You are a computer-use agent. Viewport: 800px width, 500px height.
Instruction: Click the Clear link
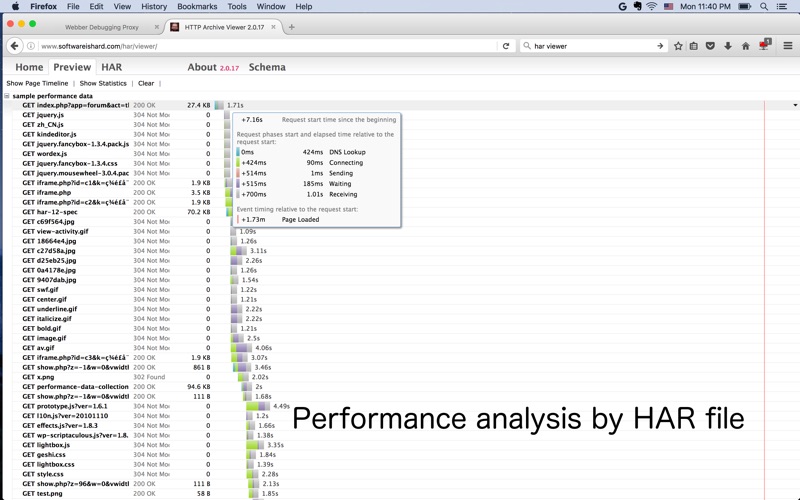(x=146, y=84)
